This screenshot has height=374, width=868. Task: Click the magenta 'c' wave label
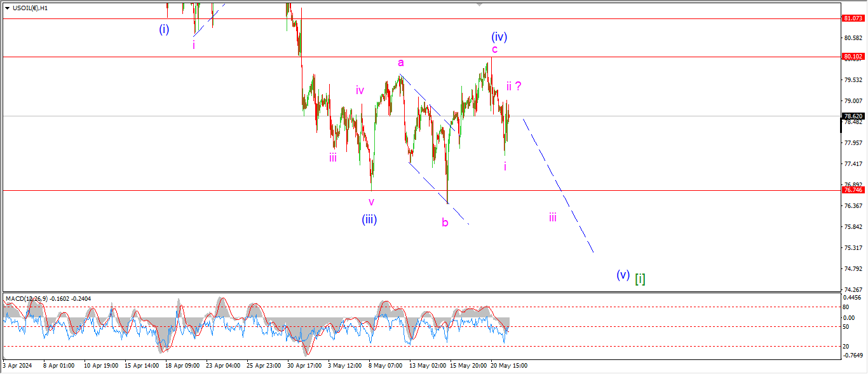tap(494, 49)
